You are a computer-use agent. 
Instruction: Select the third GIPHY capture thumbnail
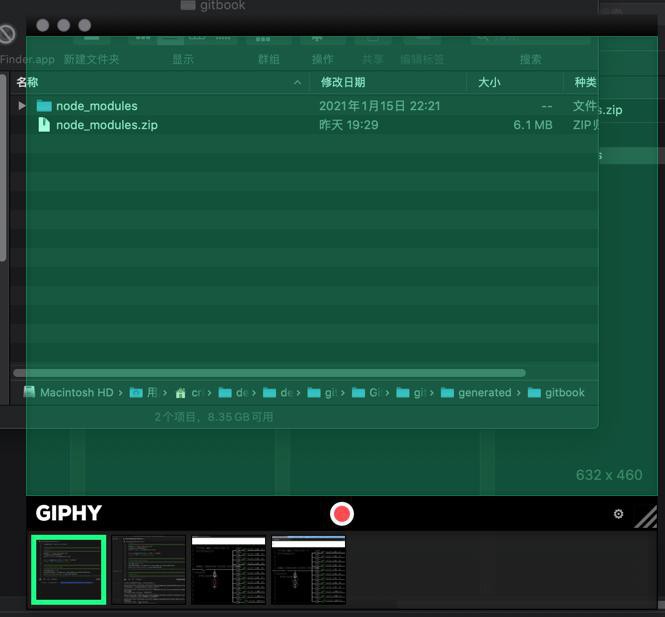pyautogui.click(x=228, y=570)
